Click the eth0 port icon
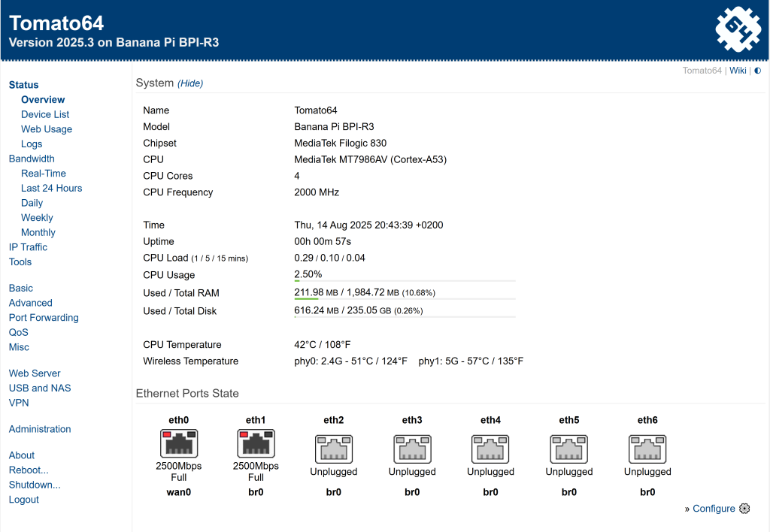Screen dimensions: 770x532 179,443
